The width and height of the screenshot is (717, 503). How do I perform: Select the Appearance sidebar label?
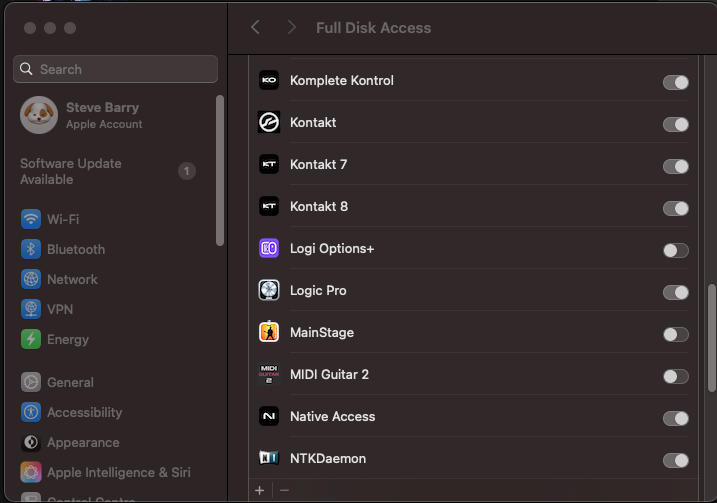pos(83,443)
